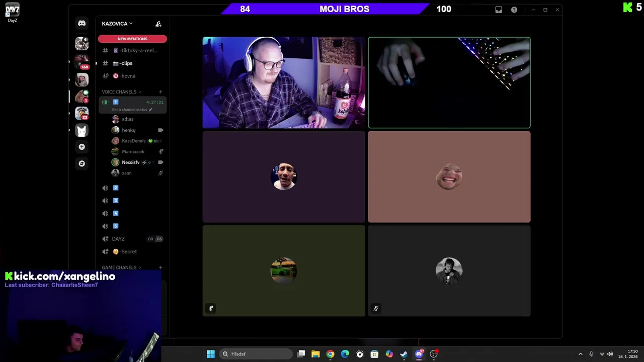
Task: Open the Discord help question-mark icon
Action: pyautogui.click(x=514, y=10)
